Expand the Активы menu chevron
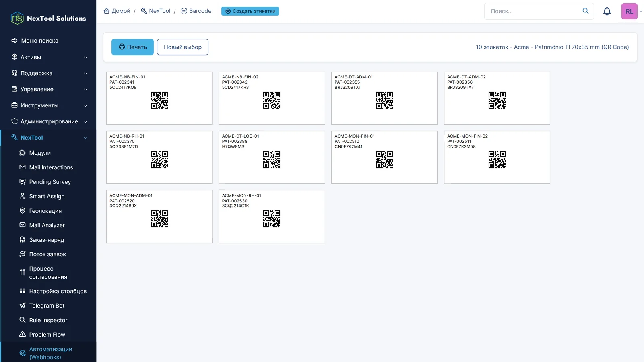The height and width of the screenshot is (362, 644). point(85,58)
